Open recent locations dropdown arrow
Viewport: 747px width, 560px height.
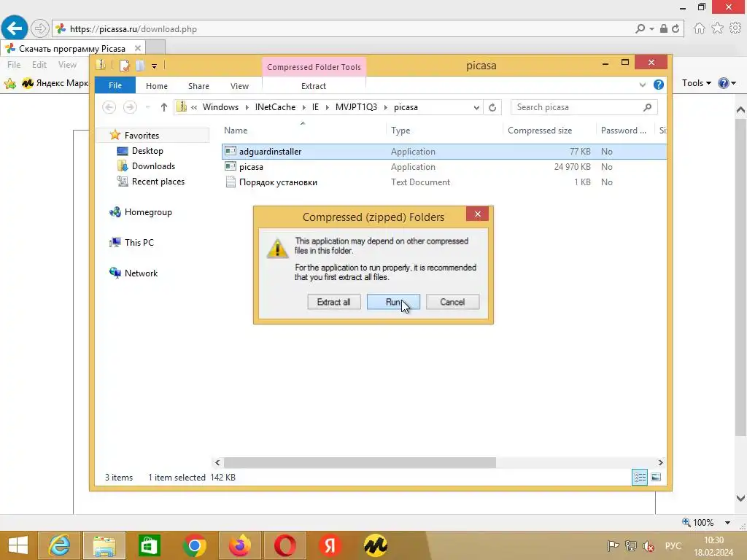pos(147,107)
